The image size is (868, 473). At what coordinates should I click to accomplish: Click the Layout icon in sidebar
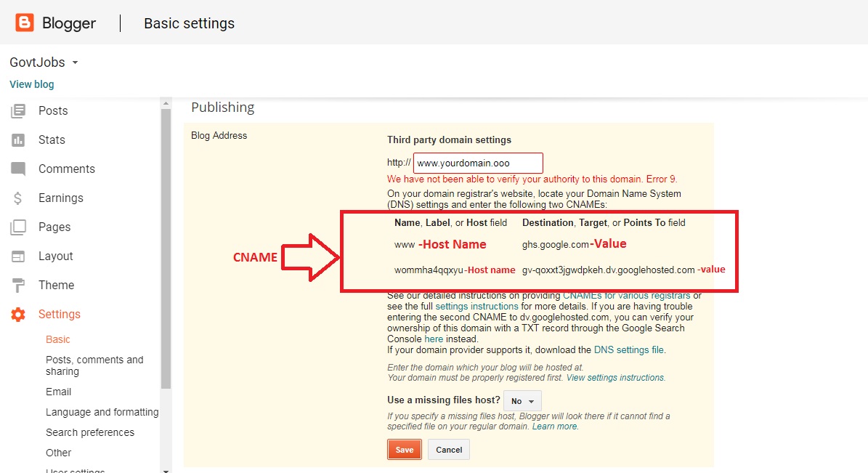(18, 256)
